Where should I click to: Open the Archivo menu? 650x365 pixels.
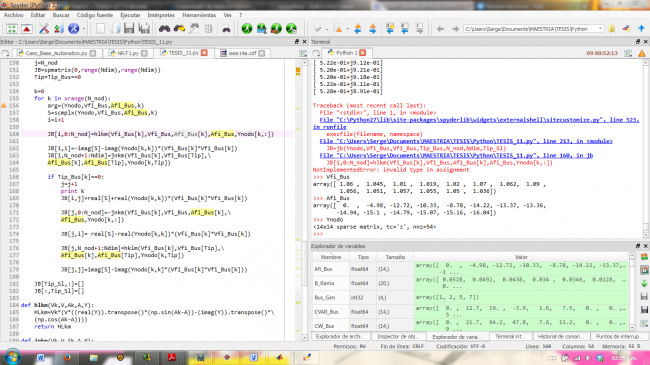(14, 15)
